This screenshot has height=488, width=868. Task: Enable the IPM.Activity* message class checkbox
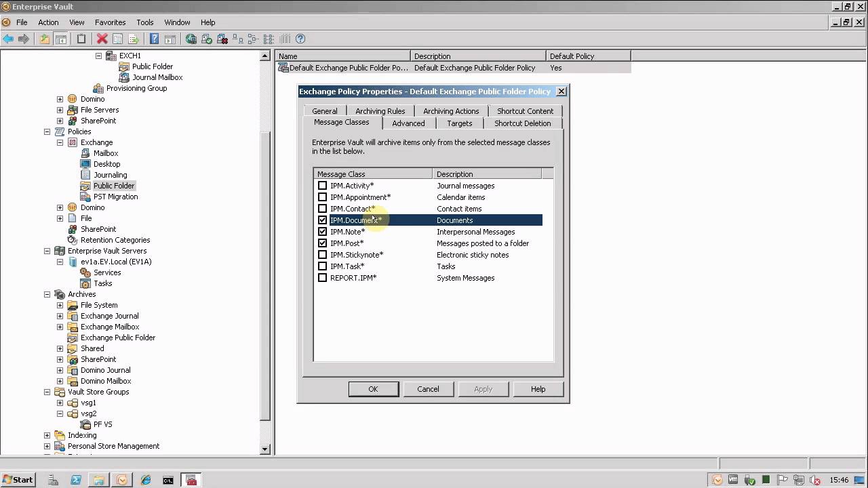[x=322, y=186]
